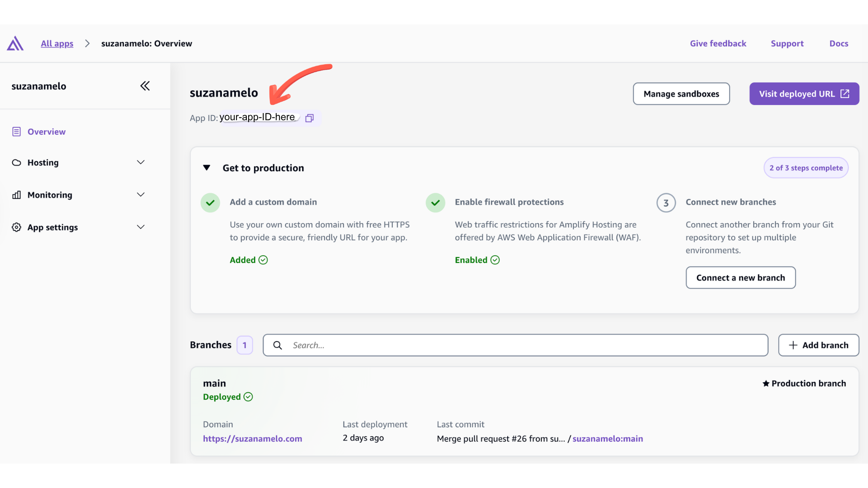Expand the Hosting menu chevron
This screenshot has height=488, width=868.
[x=141, y=162]
